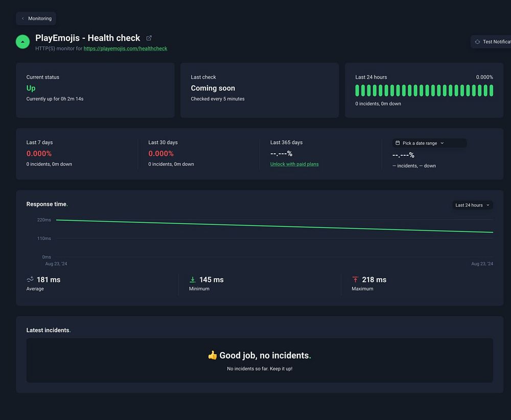
Task: Click the 'Last check' label
Action: pyautogui.click(x=203, y=77)
